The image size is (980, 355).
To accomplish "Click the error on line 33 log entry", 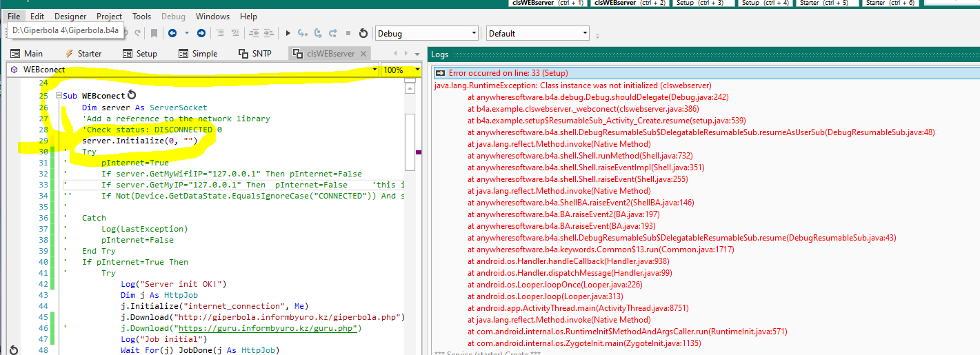I will pyautogui.click(x=508, y=73).
